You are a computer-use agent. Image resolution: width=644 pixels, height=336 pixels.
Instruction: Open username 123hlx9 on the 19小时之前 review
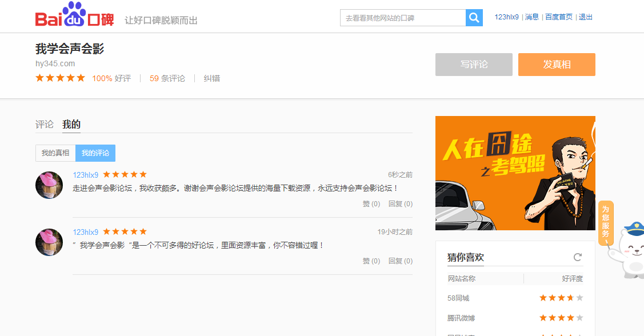(x=86, y=232)
